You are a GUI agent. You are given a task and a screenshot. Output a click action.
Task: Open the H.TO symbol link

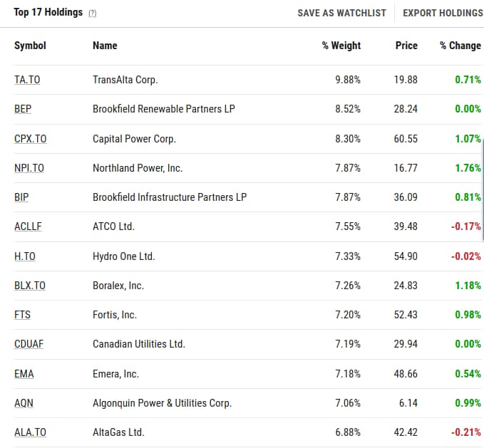(x=24, y=256)
